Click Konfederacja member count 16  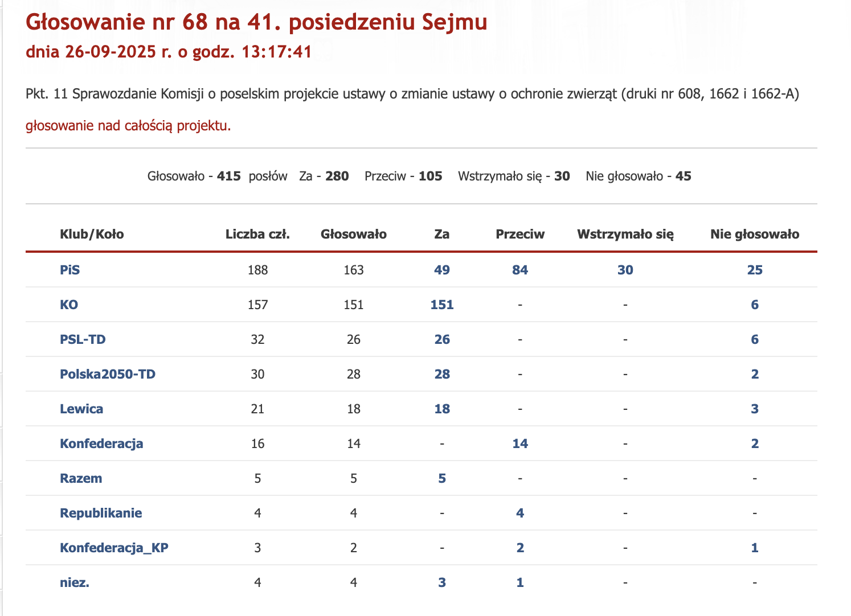[x=258, y=443]
